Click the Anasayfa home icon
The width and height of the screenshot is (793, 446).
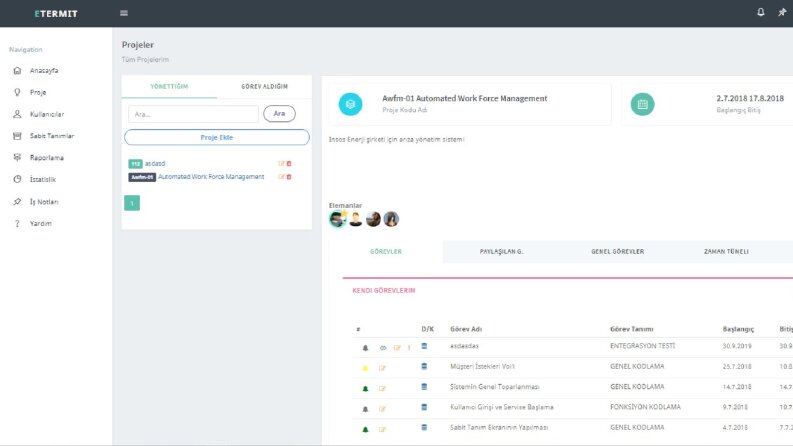[17, 70]
